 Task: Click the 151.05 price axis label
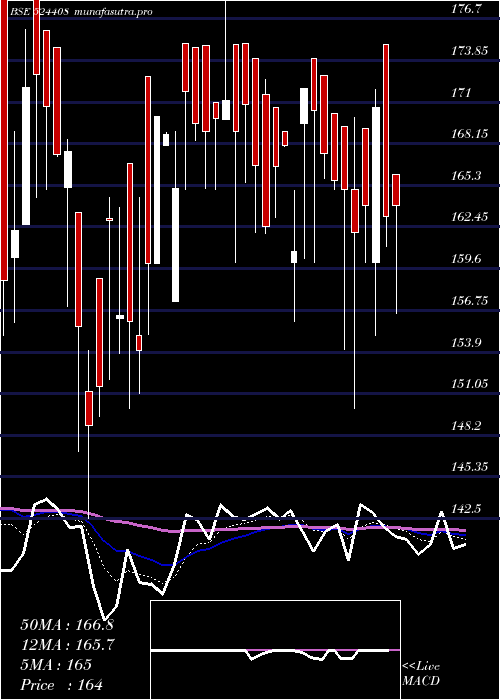click(469, 383)
